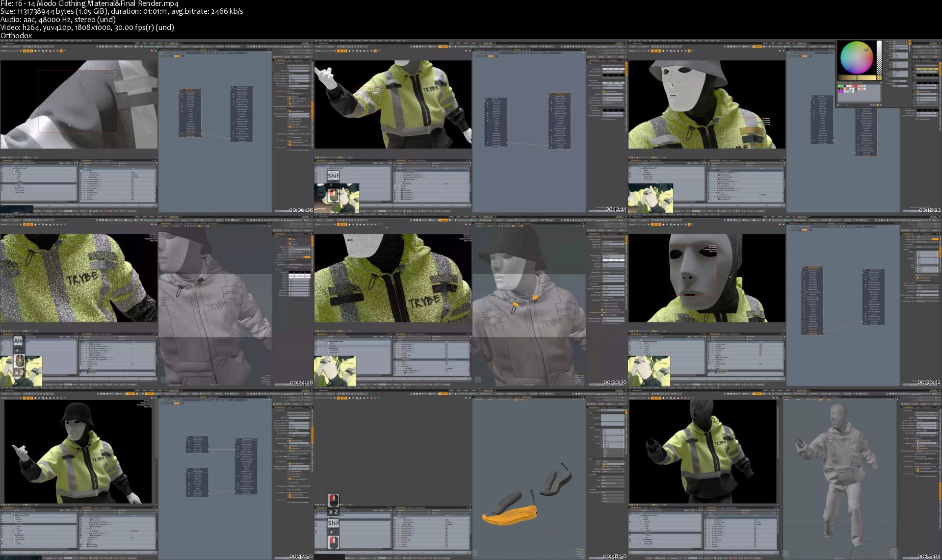Open the frame stamped 00:30:36
The height and width of the screenshot is (560, 942).
pos(471,301)
